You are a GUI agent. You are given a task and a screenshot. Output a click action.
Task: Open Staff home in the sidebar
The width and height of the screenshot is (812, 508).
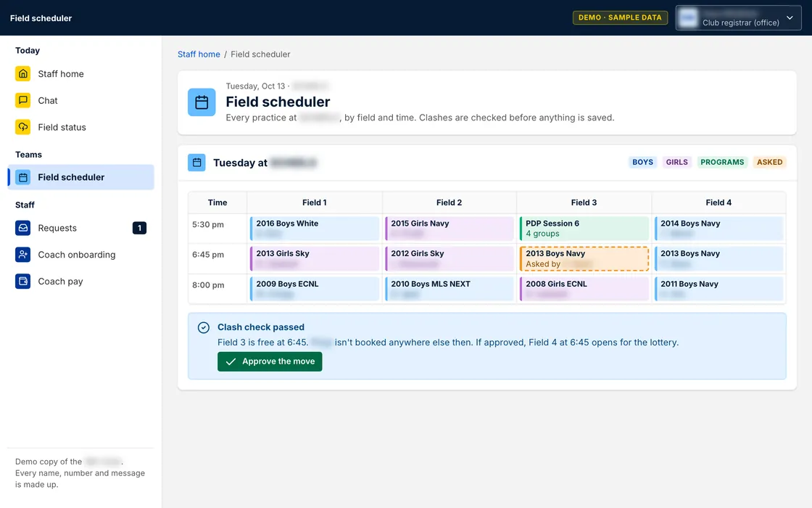[x=80, y=73]
